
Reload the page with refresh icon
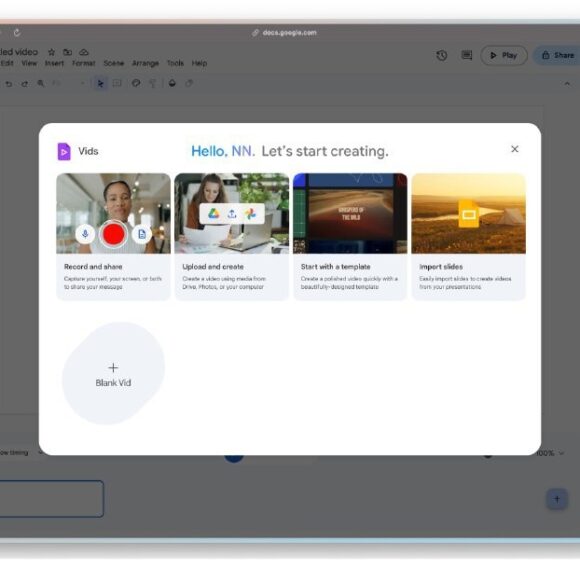pyautogui.click(x=17, y=33)
